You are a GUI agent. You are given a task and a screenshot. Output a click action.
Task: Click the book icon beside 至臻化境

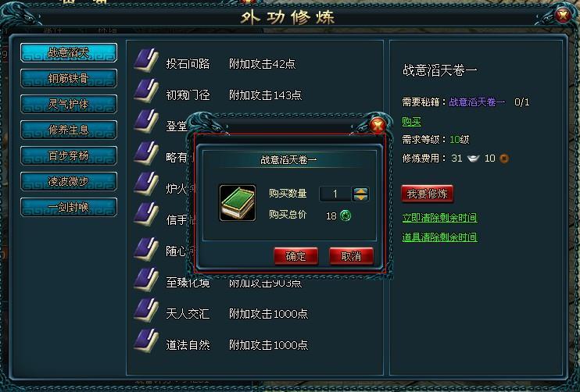pos(146,279)
